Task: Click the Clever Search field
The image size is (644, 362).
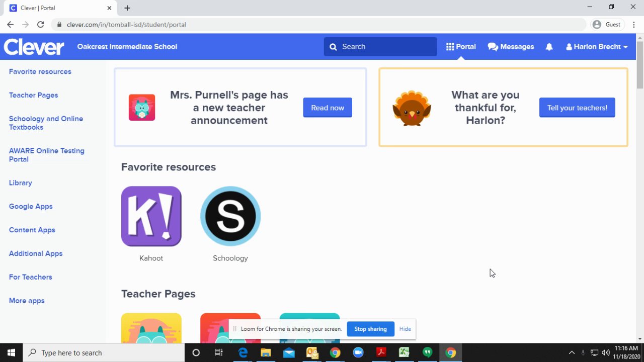Action: click(380, 47)
